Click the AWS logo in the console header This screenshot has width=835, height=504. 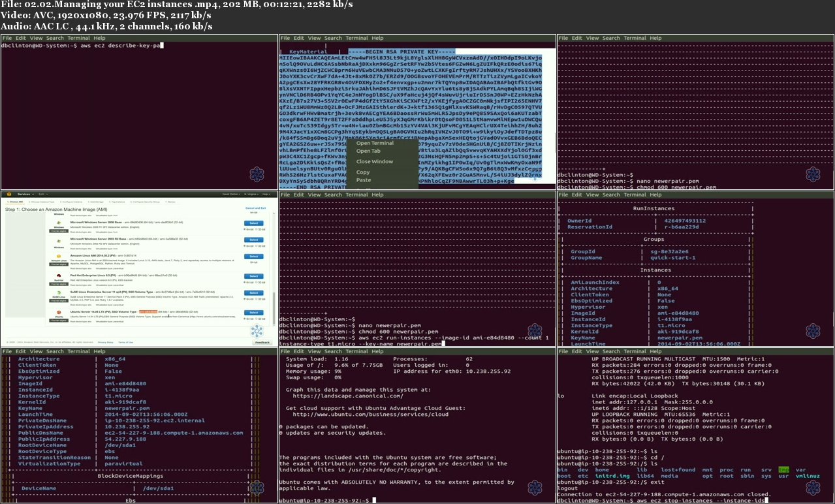[8, 194]
